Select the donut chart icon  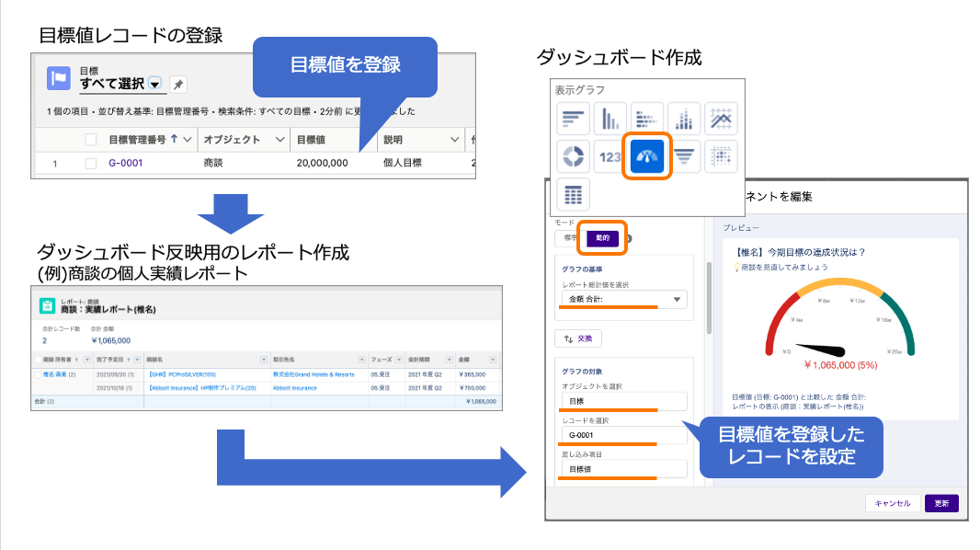573,156
